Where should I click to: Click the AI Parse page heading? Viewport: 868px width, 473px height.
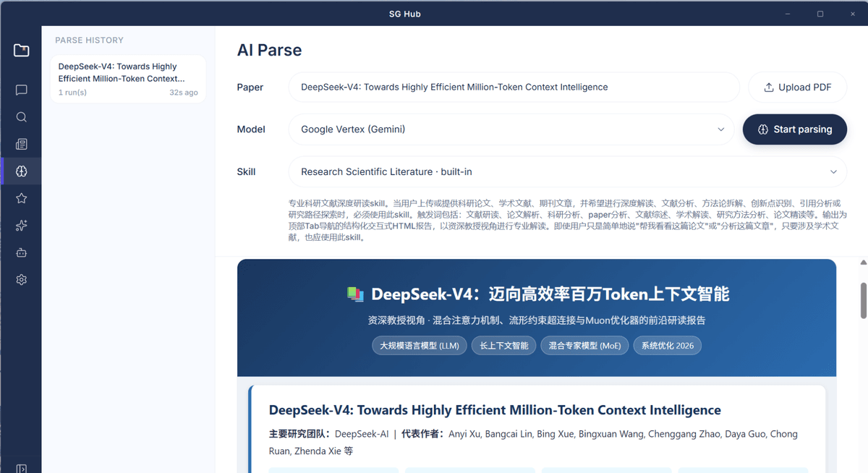(270, 50)
